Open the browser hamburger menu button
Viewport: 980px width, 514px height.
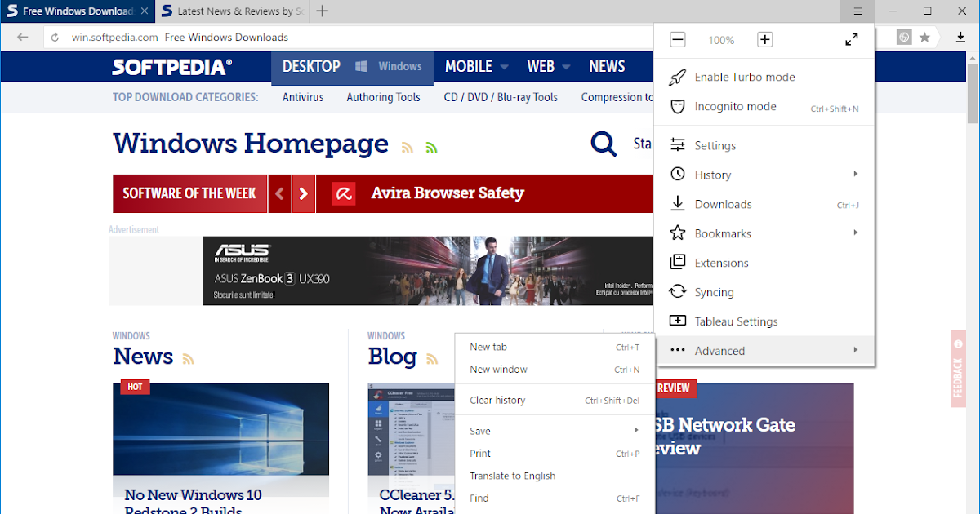857,11
